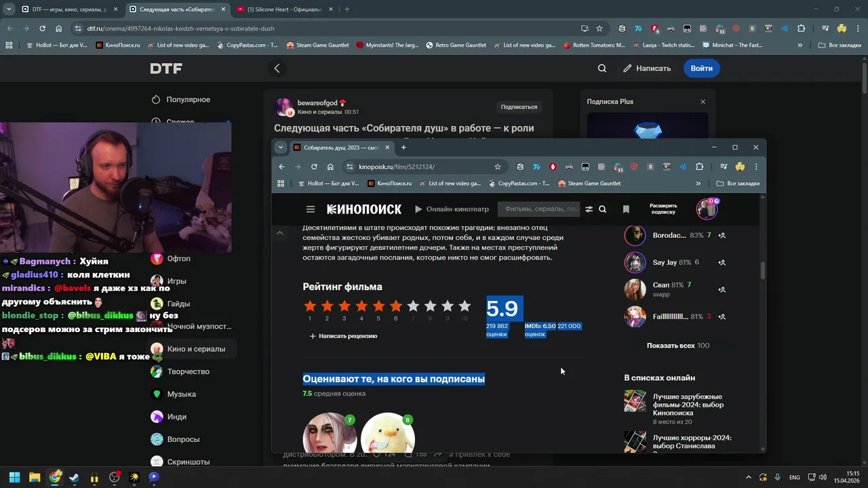Rate the film 7 stars
This screenshot has height=488, width=868.
[x=412, y=306]
